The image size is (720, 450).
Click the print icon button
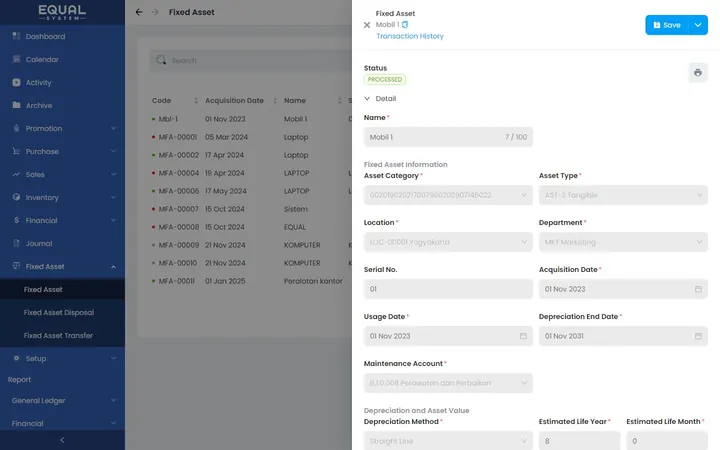click(x=698, y=73)
